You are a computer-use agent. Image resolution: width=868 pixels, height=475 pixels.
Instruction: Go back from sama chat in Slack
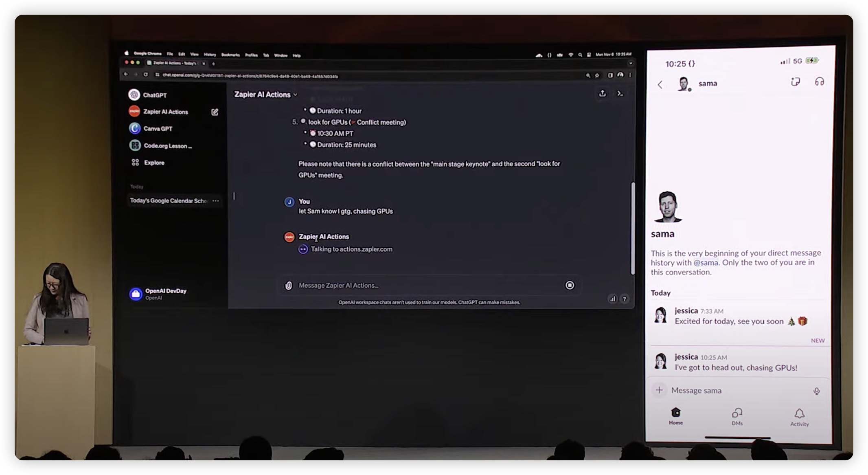tap(660, 84)
